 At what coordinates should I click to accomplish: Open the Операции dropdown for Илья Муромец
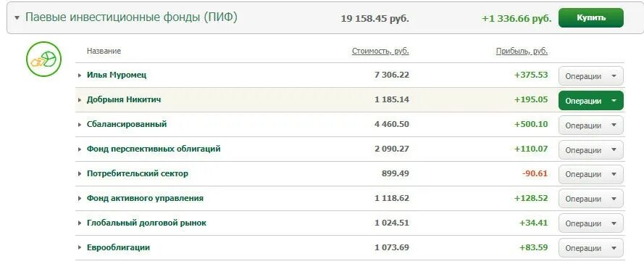coord(590,76)
